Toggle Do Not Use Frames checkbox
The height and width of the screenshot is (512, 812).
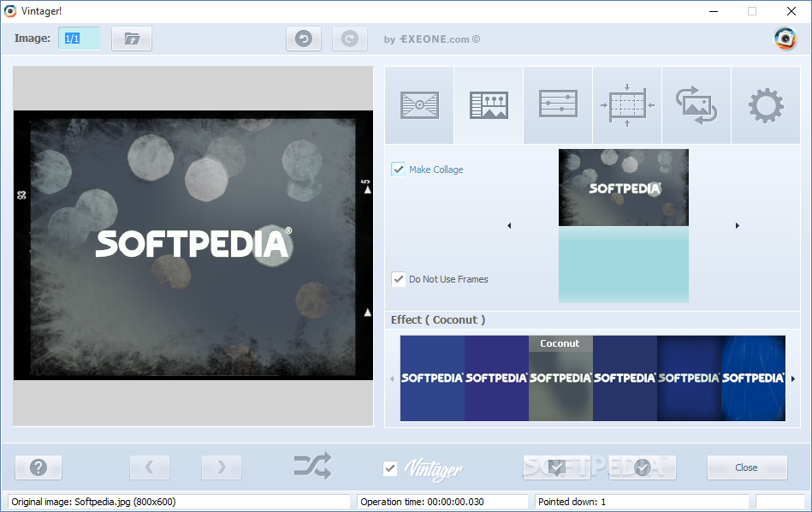point(398,279)
